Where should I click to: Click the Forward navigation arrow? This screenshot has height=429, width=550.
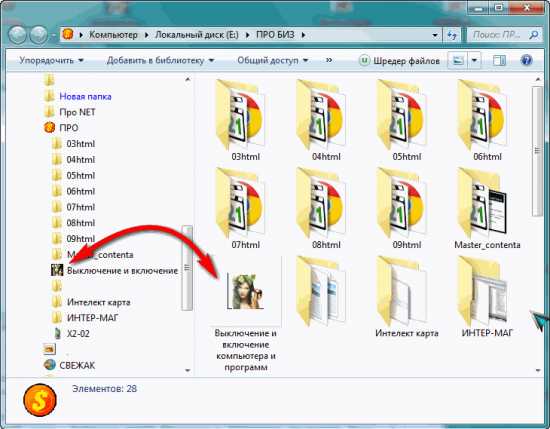tap(39, 35)
